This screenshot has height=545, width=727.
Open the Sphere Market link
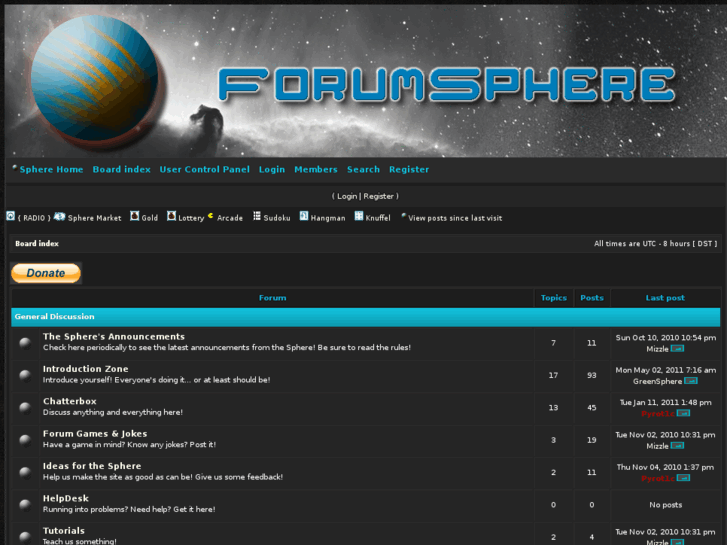[95, 218]
